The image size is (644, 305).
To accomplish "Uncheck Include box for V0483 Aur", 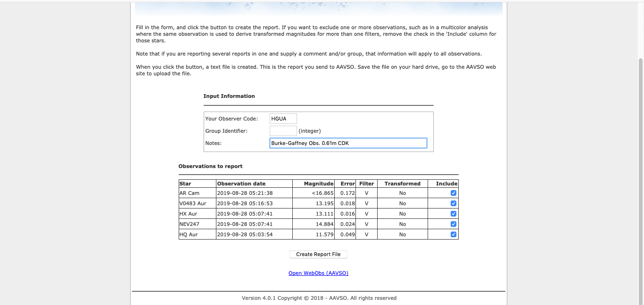I will 453,203.
